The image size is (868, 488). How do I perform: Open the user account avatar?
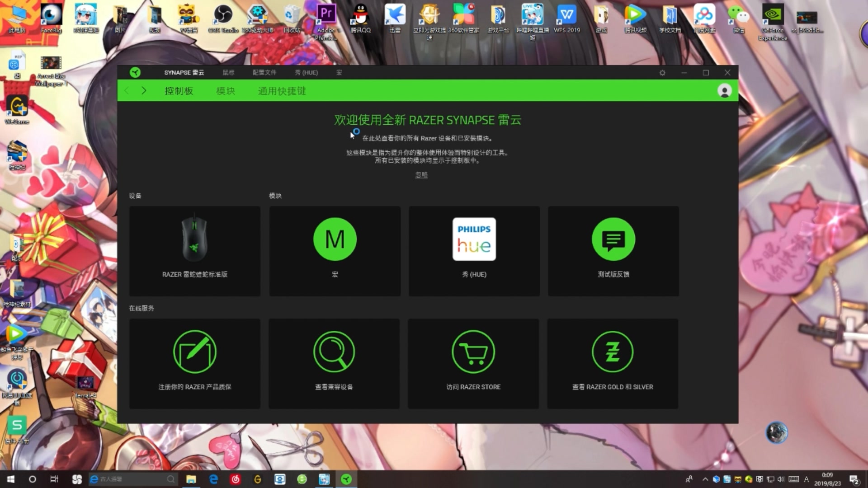click(x=725, y=91)
